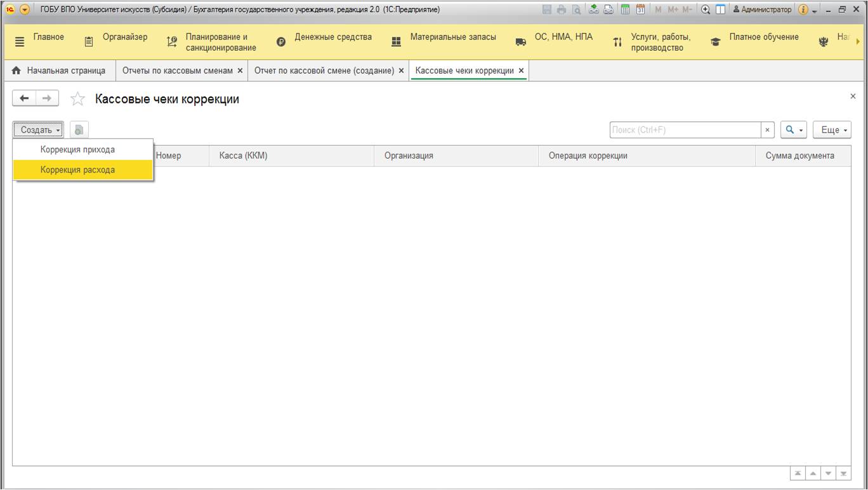868x490 pixels.
Task: Open the Еще dropdown menu
Action: click(831, 130)
